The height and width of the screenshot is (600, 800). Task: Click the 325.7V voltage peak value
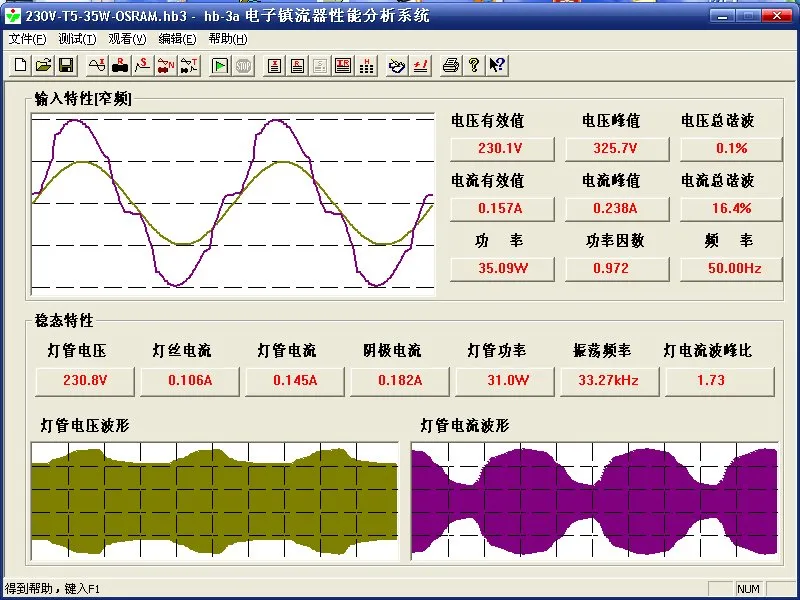[x=617, y=148]
